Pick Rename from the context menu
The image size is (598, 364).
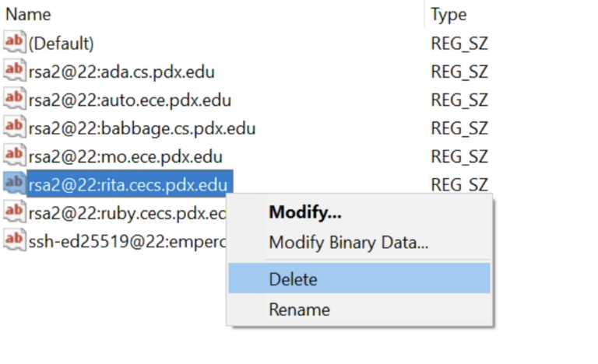[299, 310]
